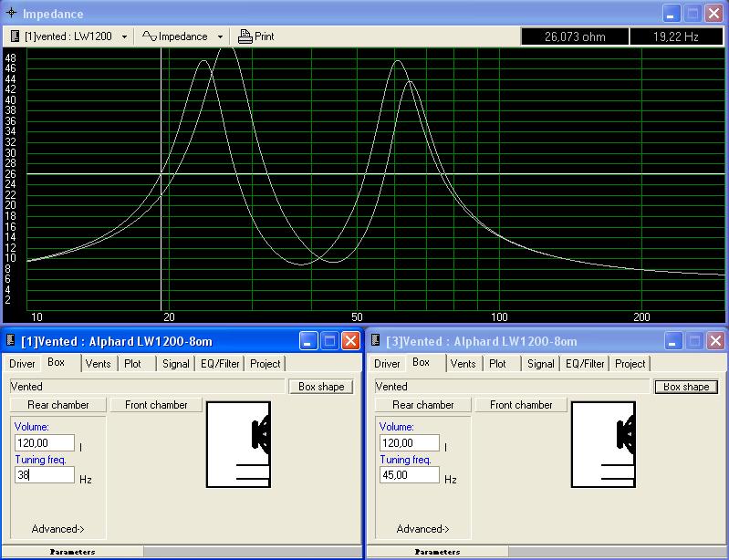
Task: Click speaker icon in [3]Vented window title
Action: [x=375, y=341]
